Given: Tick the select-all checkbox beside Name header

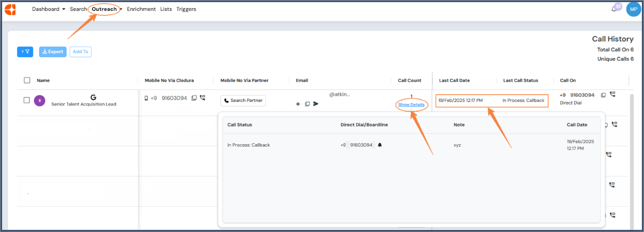Looking at the screenshot, I should 27,80.
